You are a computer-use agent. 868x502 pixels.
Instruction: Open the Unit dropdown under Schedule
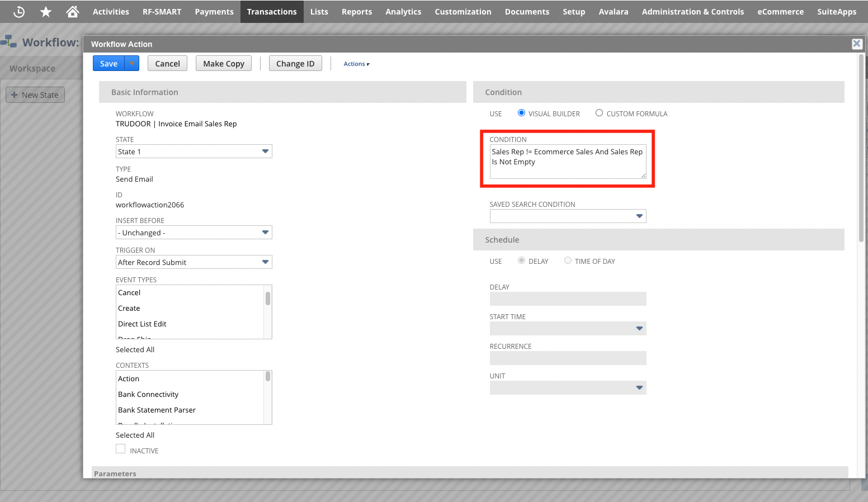(639, 387)
